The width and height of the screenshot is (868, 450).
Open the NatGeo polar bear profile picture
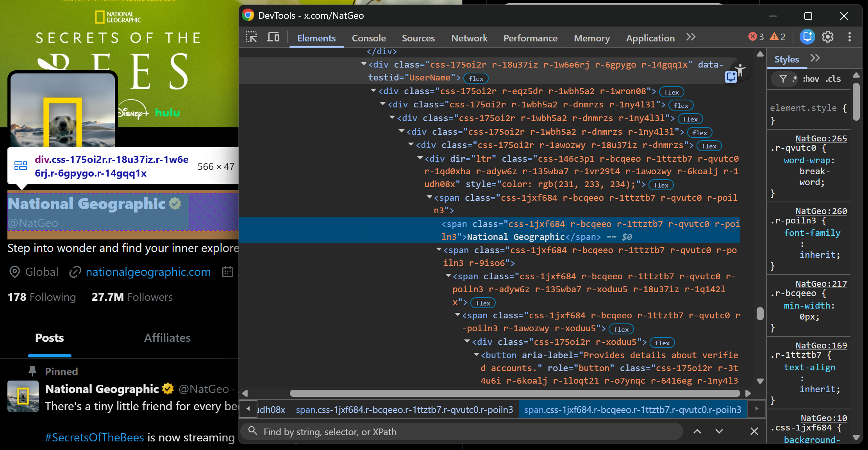pos(63,110)
